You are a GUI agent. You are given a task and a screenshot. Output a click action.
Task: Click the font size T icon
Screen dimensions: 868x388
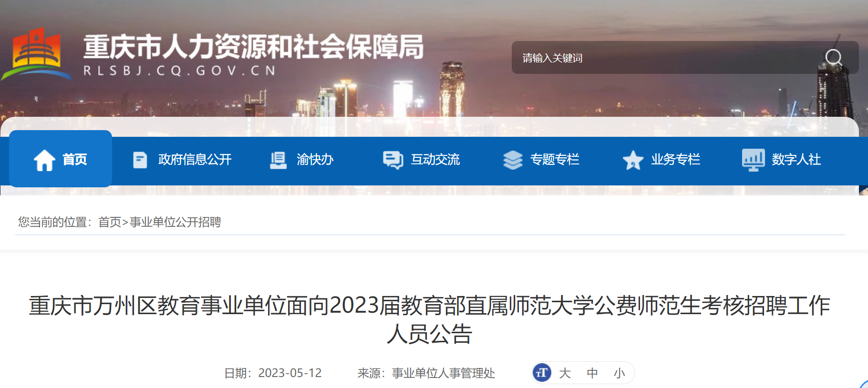click(x=542, y=373)
